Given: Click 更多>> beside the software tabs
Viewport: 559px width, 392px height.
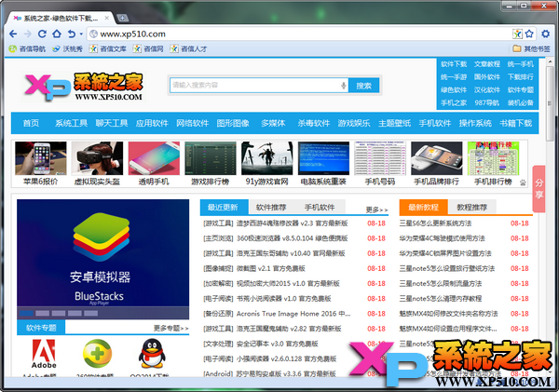Looking at the screenshot, I should click(x=376, y=210).
